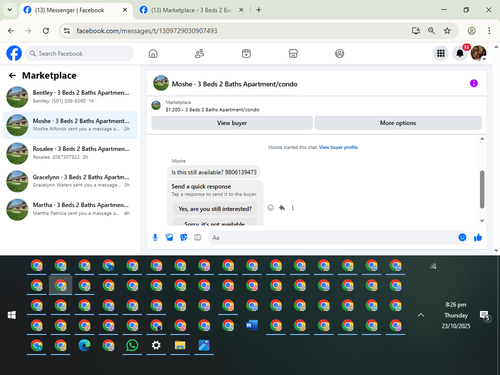
Task: Open File Explorer from the taskbar
Action: pos(180,345)
